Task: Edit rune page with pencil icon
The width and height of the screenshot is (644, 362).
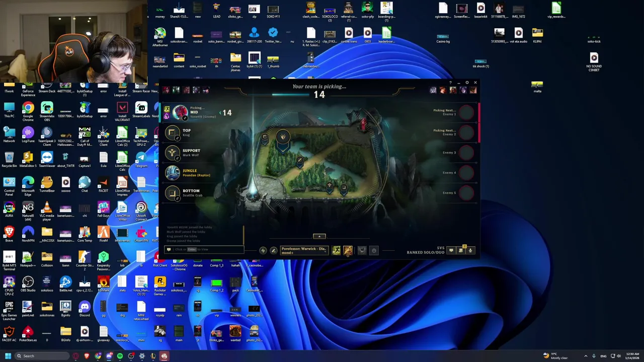Action: click(274, 250)
